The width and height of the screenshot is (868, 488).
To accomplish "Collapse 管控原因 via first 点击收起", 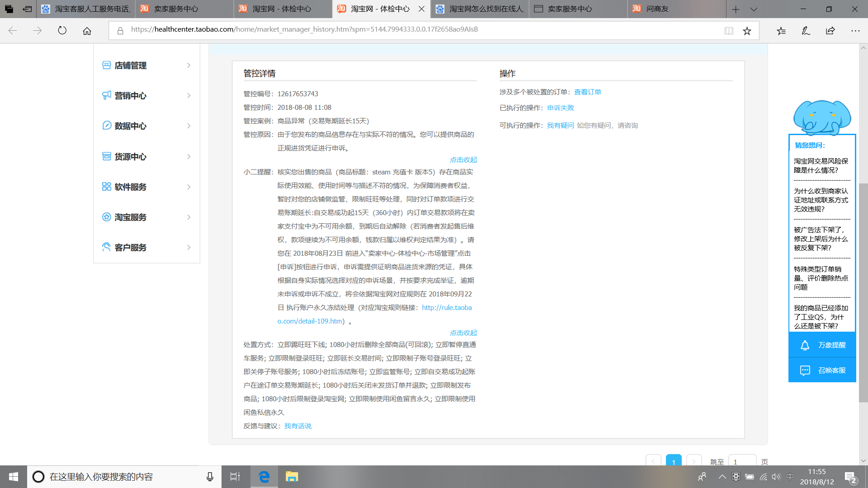I will point(463,160).
